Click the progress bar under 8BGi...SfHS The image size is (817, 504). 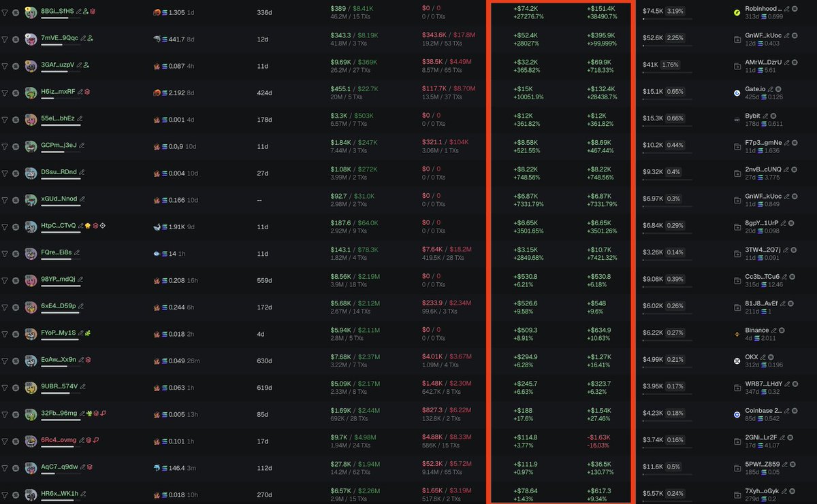pos(61,18)
